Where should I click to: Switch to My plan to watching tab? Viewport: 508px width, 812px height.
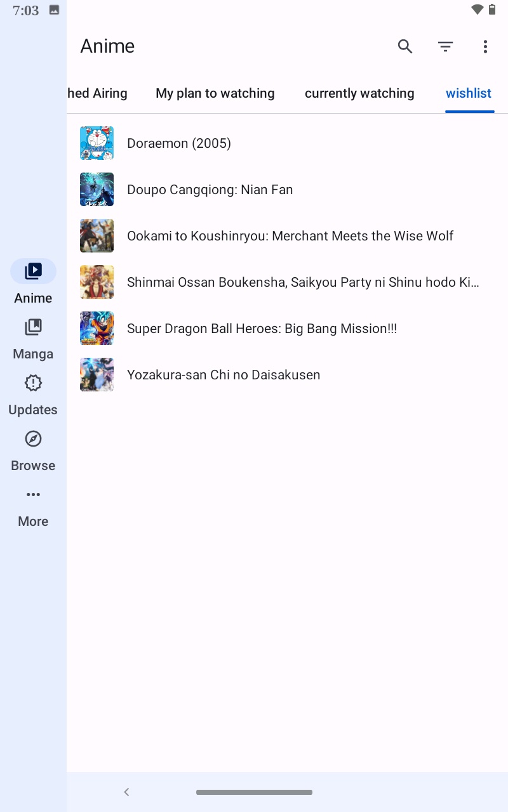point(215,93)
